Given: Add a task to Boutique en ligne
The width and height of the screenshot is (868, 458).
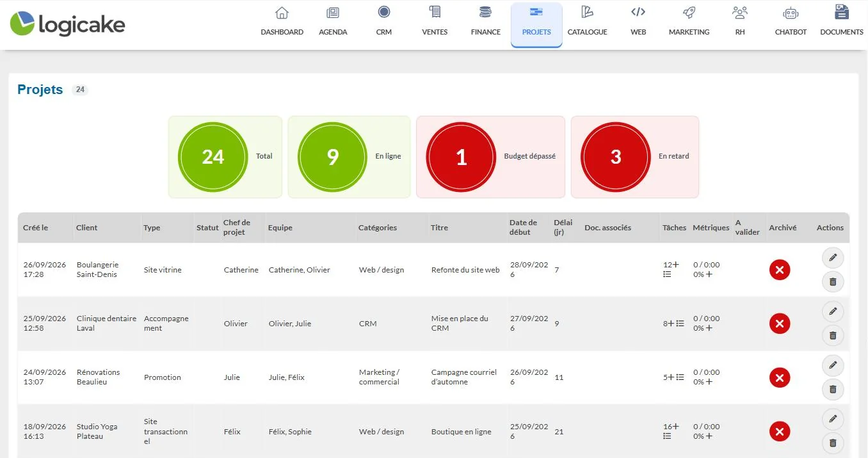Looking at the screenshot, I should 676,426.
